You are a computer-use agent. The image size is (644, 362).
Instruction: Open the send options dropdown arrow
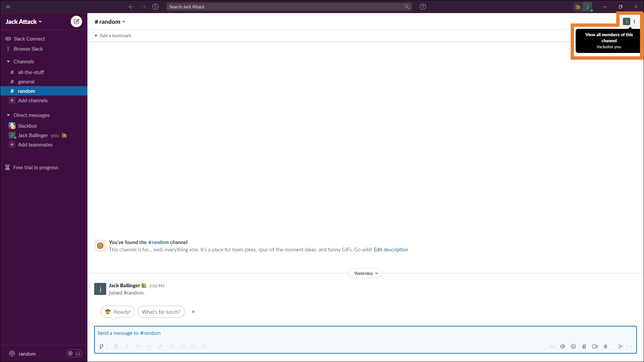point(631,347)
